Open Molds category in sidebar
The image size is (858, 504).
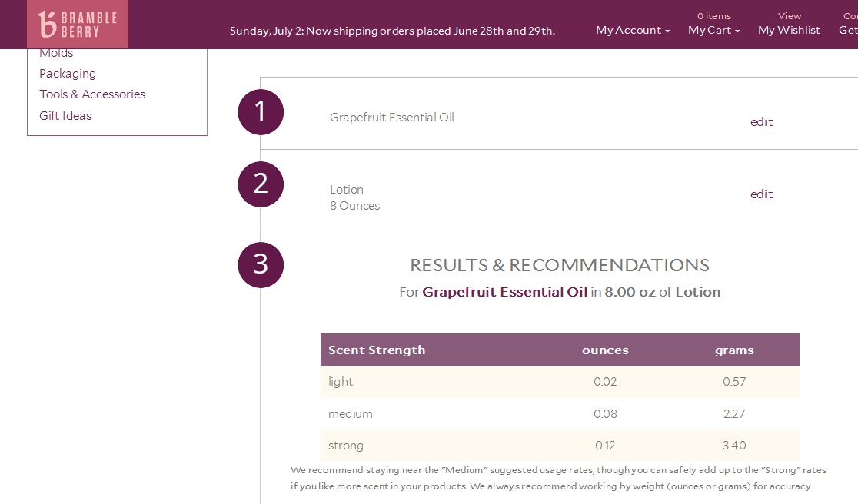pyautogui.click(x=56, y=53)
